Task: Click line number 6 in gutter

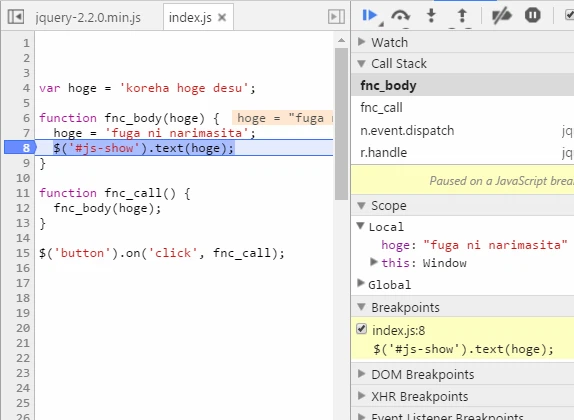Action: 26,118
